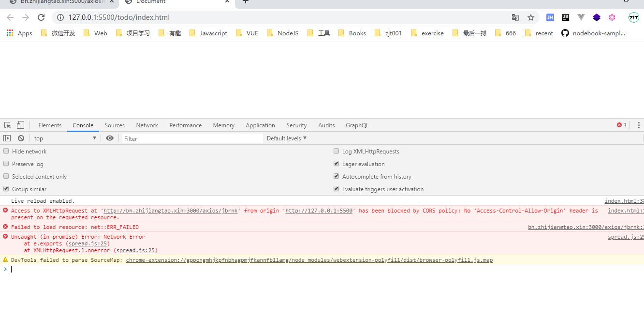644x334 pixels.
Task: Open spread.js:25 at e.exports line
Action: (88, 243)
